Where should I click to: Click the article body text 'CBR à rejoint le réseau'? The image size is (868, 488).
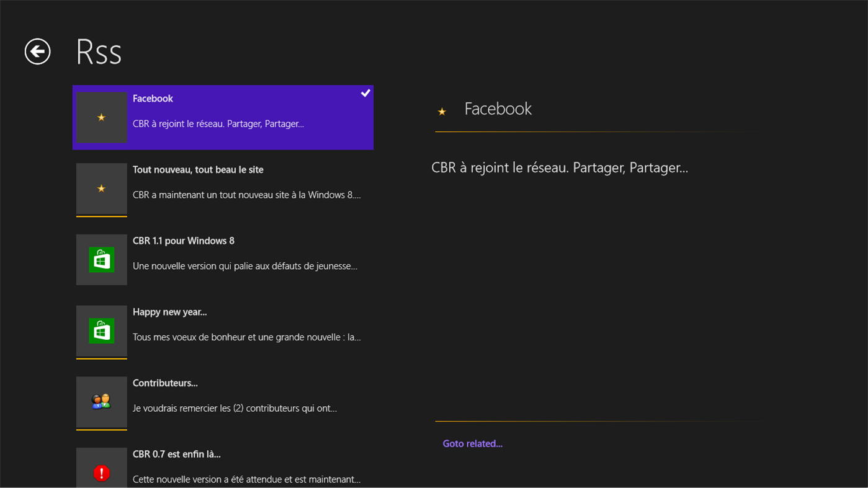(x=559, y=167)
